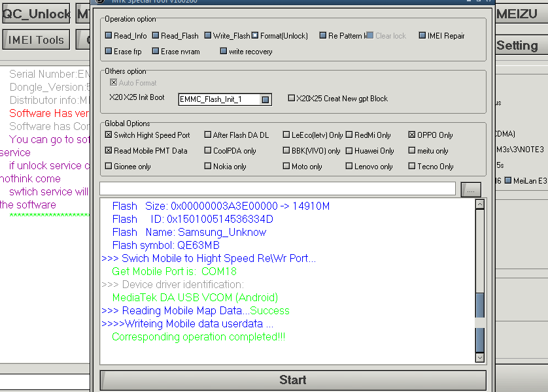The height and width of the screenshot is (392, 548).
Task: Enable the Lenovo only checkbox
Action: (x=369, y=166)
